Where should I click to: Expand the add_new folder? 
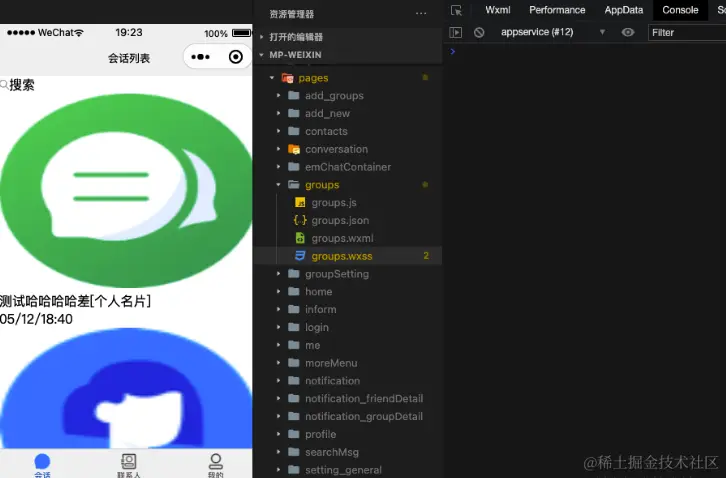click(x=348, y=113)
